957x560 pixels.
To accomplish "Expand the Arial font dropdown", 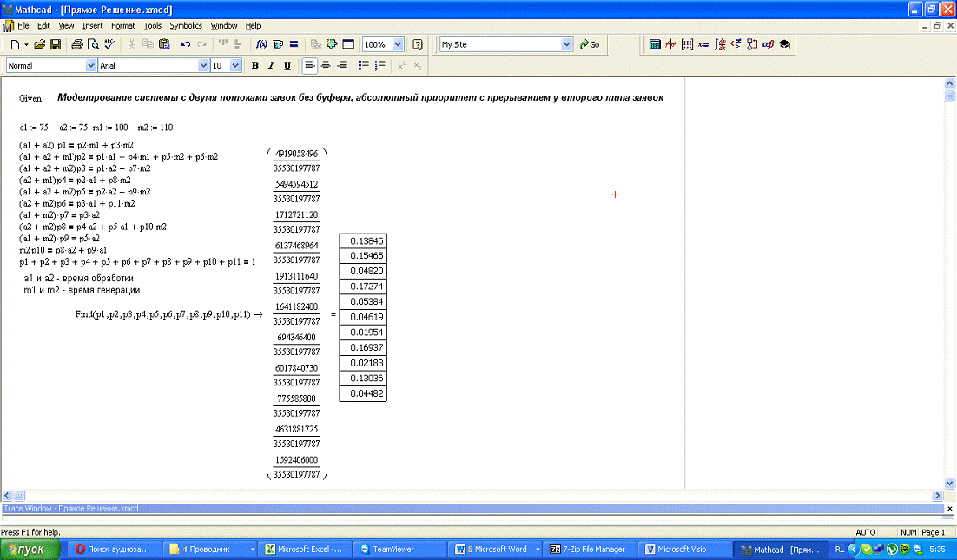I will tap(204, 65).
